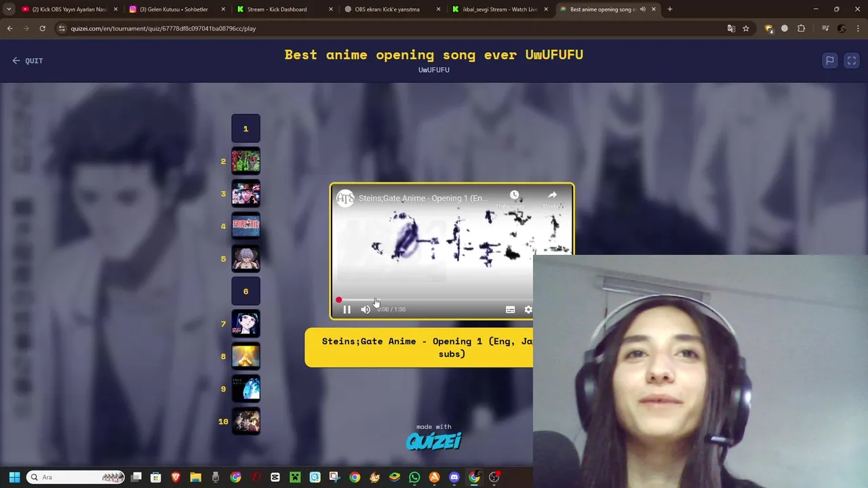Open browser extensions puzzle icon
868x488 pixels.
click(802, 28)
